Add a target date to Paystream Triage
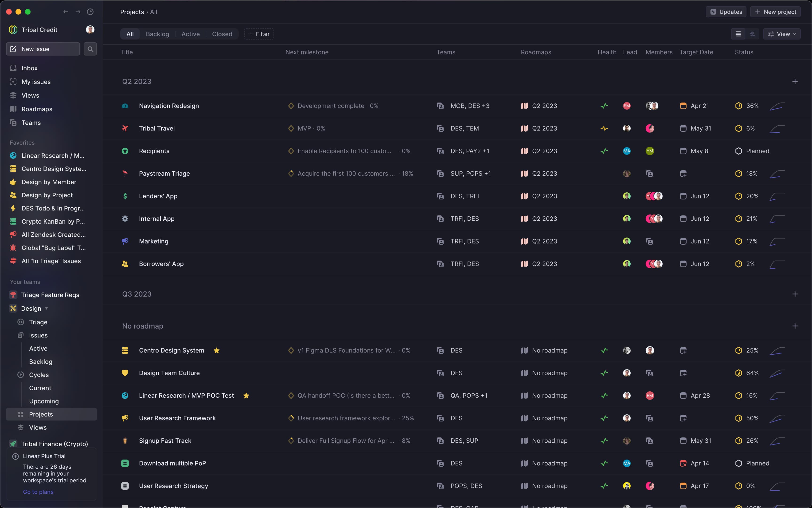 pyautogui.click(x=683, y=174)
